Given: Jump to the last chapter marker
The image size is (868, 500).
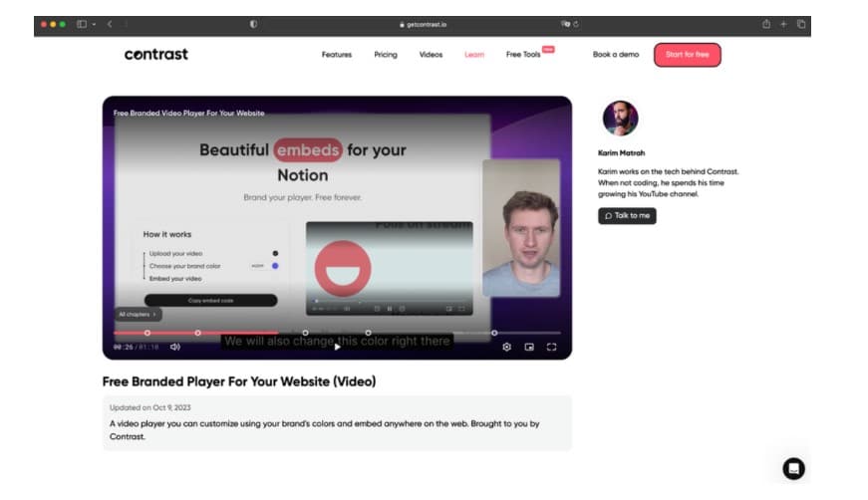Looking at the screenshot, I should click(x=494, y=333).
